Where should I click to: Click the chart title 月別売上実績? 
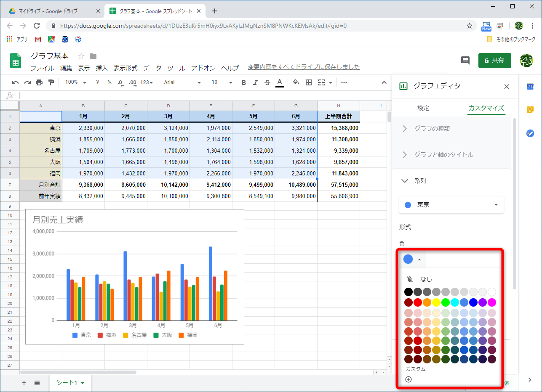(x=57, y=219)
